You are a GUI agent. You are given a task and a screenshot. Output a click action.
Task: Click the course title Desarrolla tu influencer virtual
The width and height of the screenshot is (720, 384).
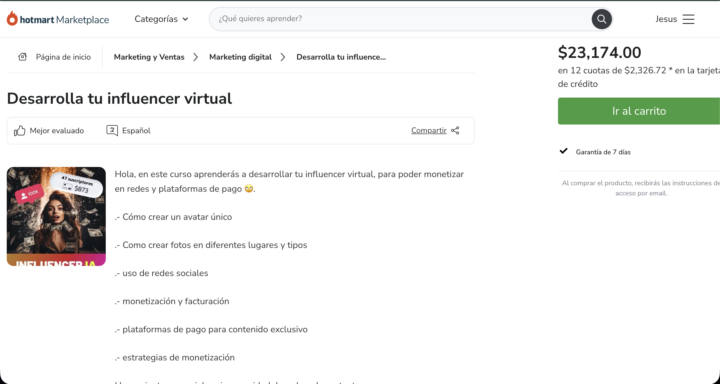(119, 98)
